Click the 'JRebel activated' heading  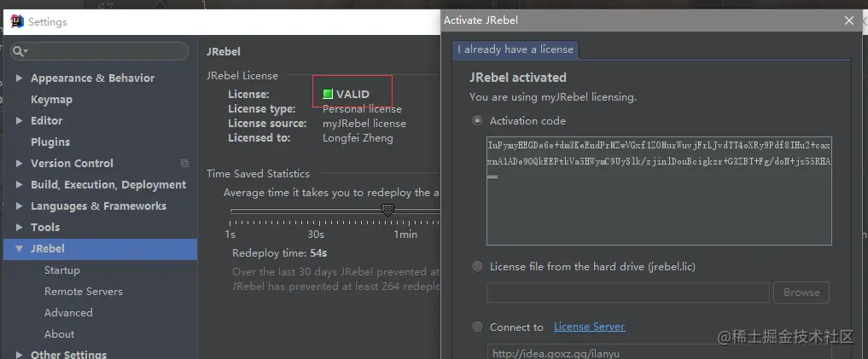click(517, 78)
